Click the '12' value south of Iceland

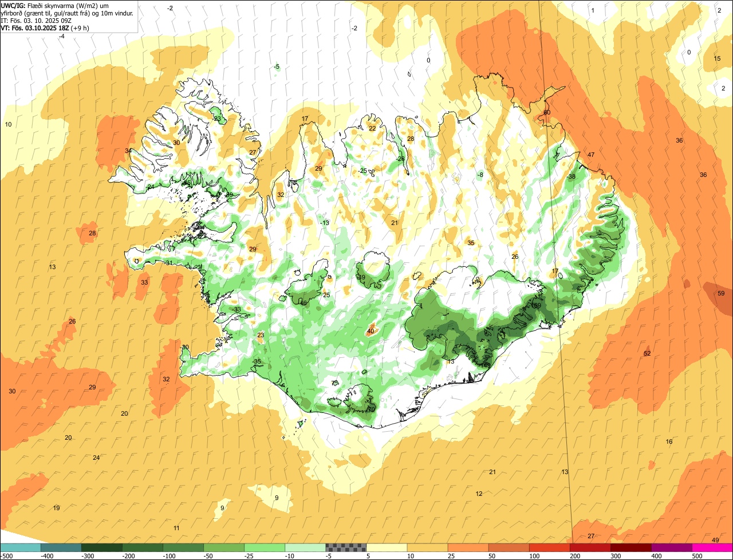479,494
